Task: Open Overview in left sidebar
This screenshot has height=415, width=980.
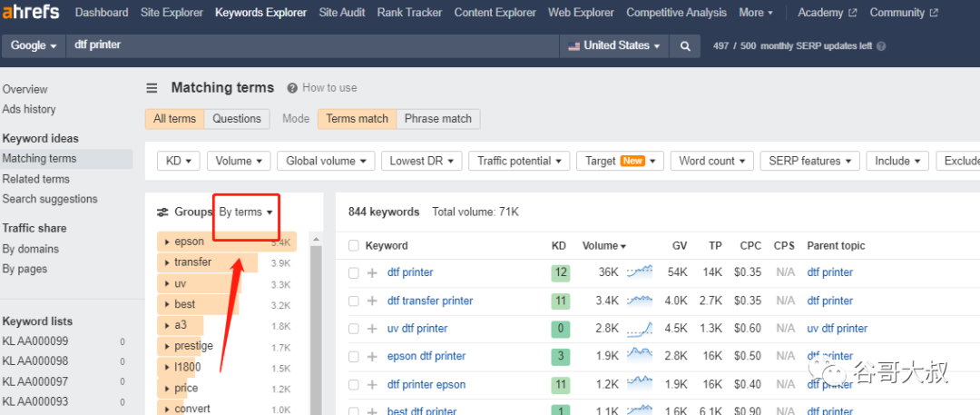Action: pos(25,90)
